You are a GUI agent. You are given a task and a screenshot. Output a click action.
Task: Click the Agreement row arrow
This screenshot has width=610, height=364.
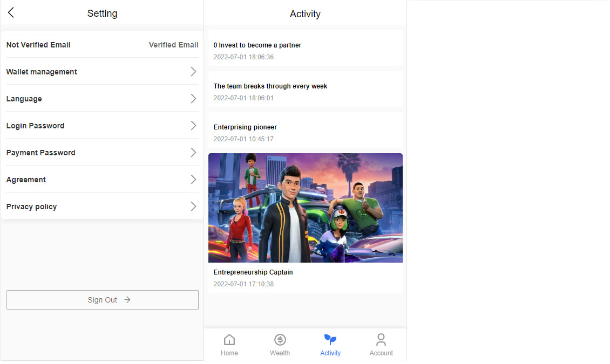click(193, 180)
